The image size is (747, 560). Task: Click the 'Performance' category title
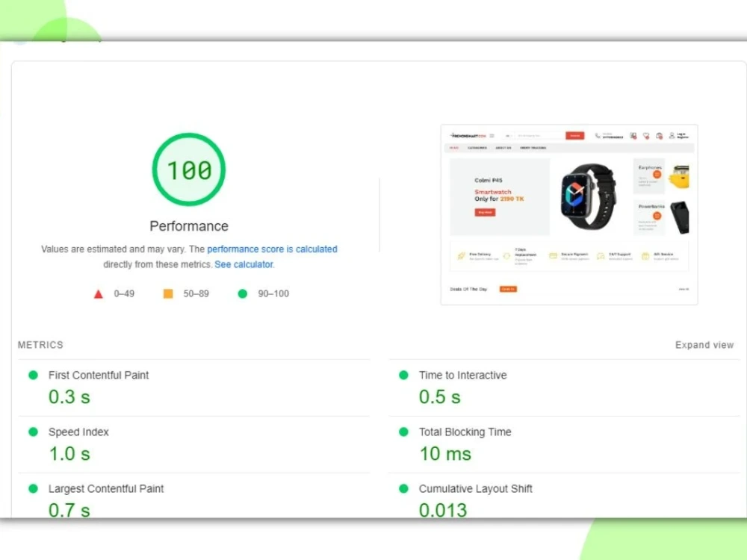189,226
